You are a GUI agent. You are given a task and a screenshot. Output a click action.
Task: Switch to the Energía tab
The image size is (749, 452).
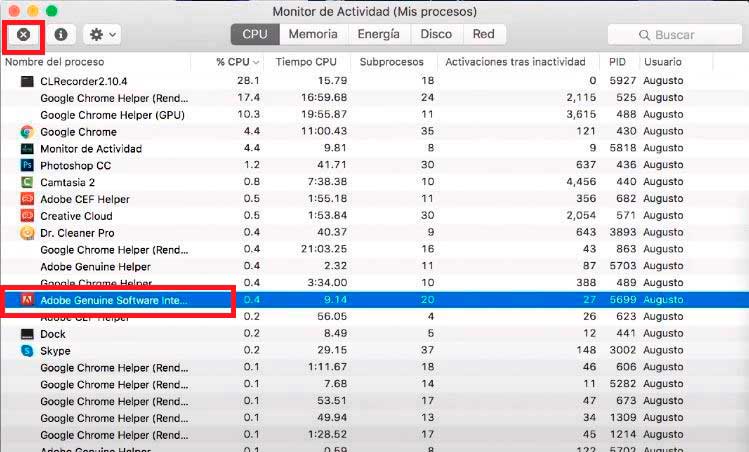coord(378,34)
